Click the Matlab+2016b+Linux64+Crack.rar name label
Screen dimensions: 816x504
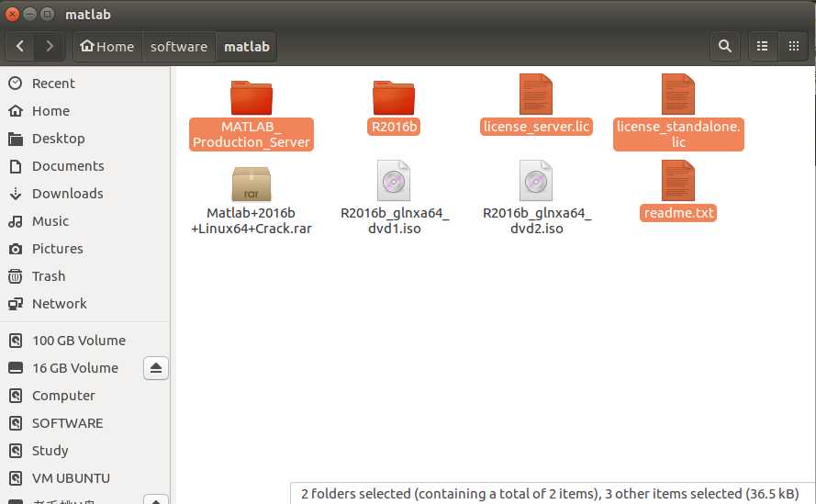[252, 220]
